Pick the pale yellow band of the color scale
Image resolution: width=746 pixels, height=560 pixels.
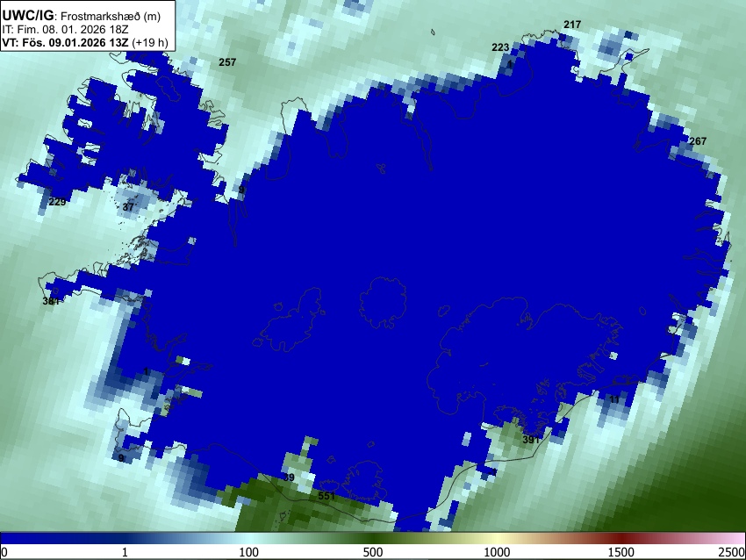497,538
